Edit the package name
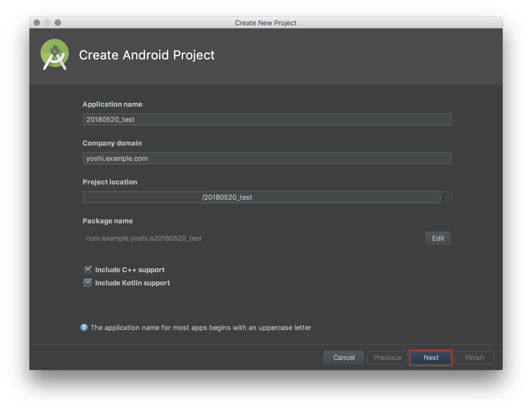 click(438, 238)
